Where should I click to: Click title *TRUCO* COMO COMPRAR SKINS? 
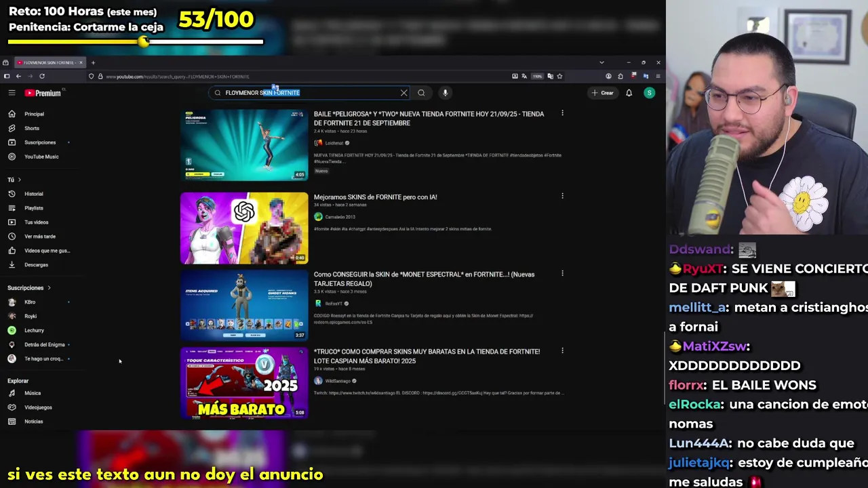[427, 356]
